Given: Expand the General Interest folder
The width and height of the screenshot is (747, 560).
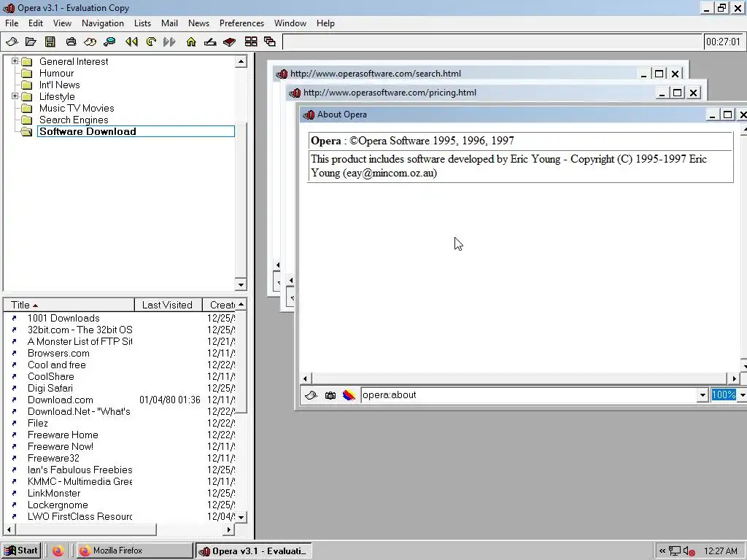Looking at the screenshot, I should pyautogui.click(x=15, y=61).
